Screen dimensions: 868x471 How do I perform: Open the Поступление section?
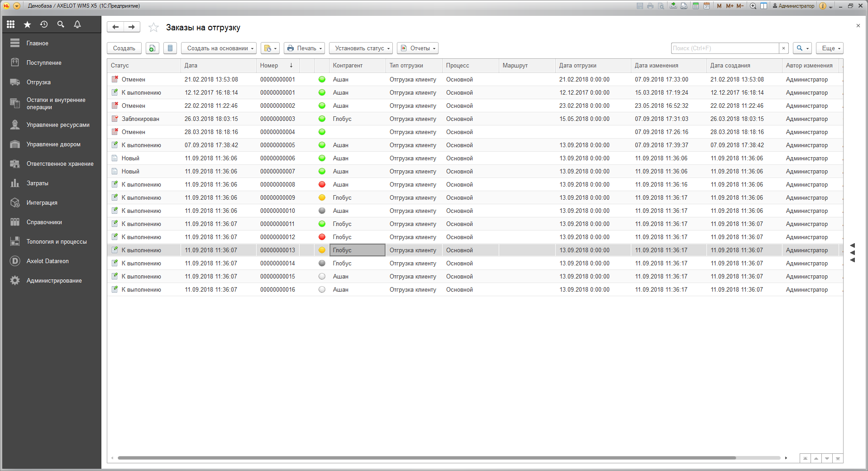52,62
